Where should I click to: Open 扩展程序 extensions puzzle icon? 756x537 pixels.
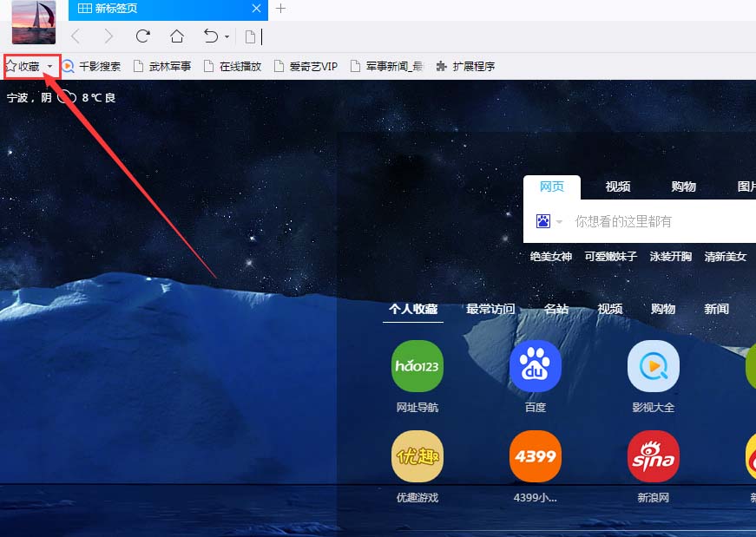coord(465,66)
